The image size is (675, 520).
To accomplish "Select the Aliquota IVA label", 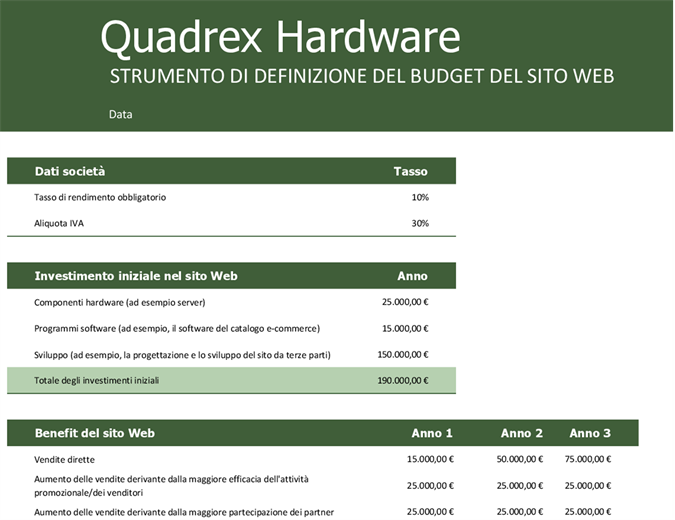I will [59, 223].
